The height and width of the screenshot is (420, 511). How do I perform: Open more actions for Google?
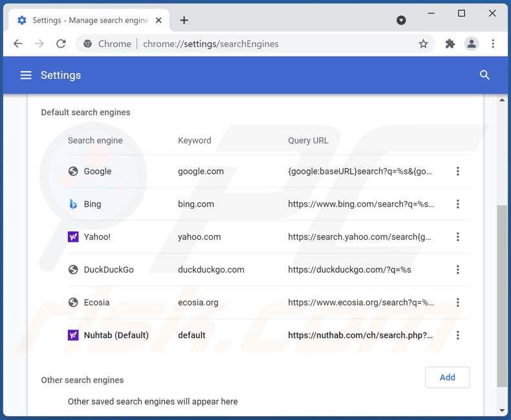pyautogui.click(x=457, y=171)
